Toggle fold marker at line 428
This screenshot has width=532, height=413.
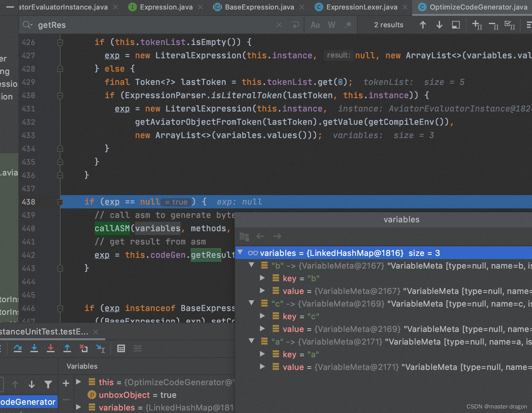coord(60,69)
